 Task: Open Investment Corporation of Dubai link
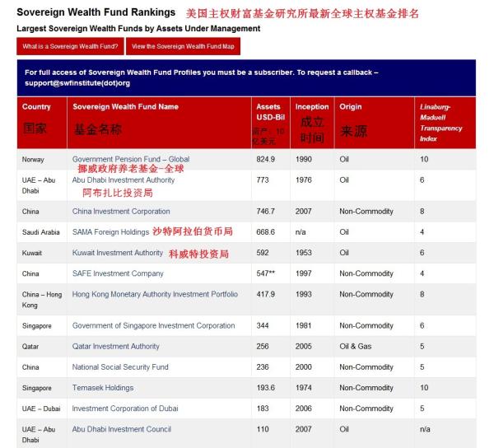pyautogui.click(x=124, y=408)
